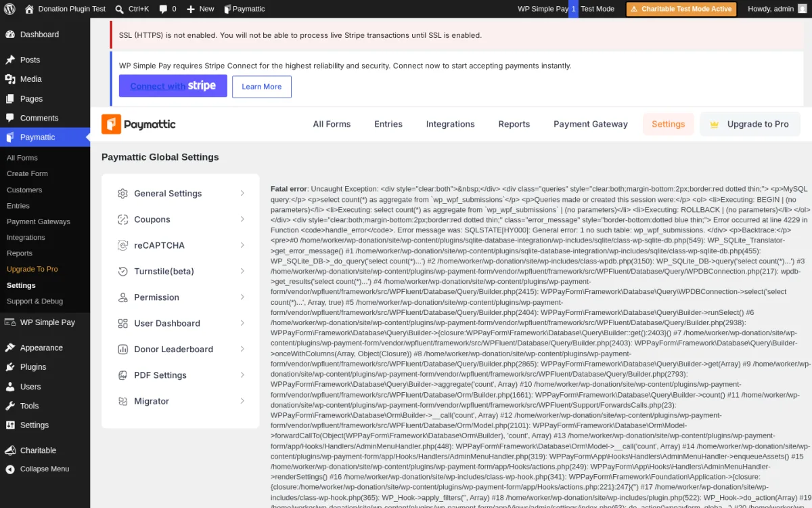The image size is (812, 508).
Task: Open Payment Gateways submenu link
Action: pos(39,221)
